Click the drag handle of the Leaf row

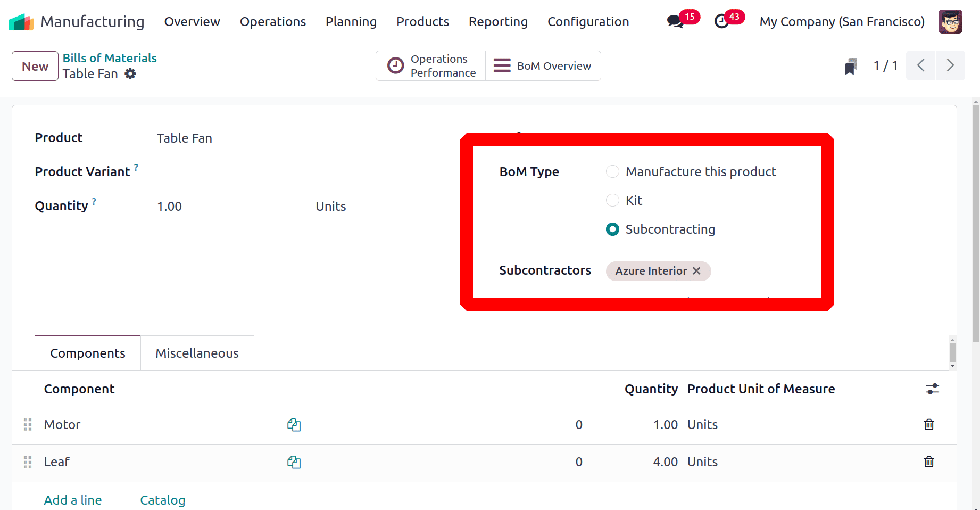point(28,462)
